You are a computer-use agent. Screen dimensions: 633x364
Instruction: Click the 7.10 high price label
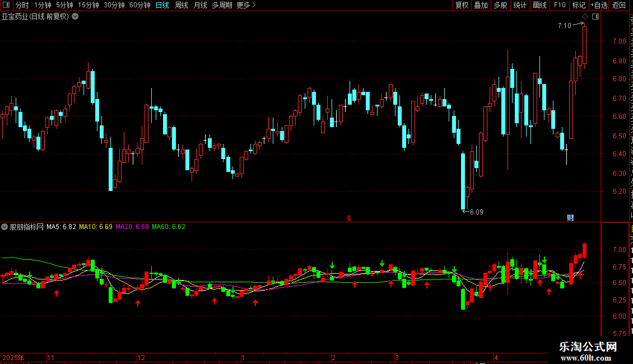coord(564,25)
